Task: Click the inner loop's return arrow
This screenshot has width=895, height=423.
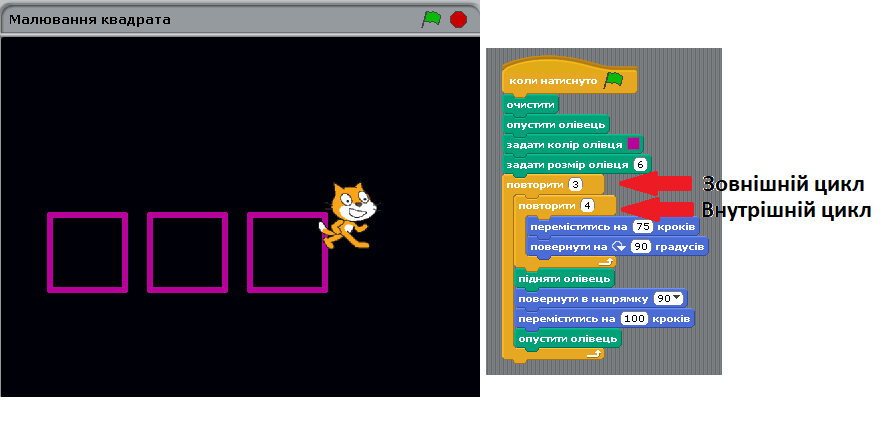Action: [x=606, y=262]
